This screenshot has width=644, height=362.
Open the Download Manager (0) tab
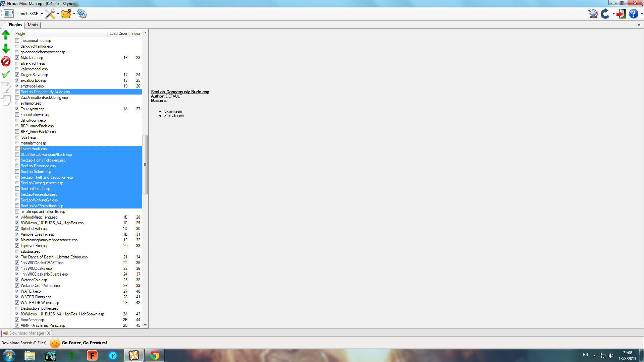[27, 333]
